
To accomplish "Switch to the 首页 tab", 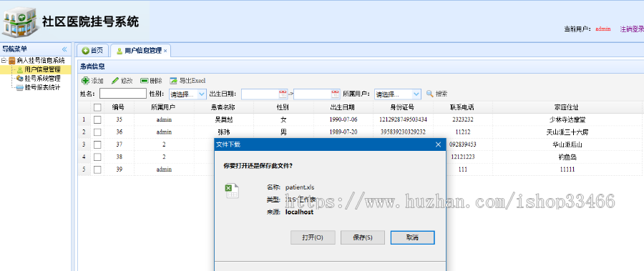I will pyautogui.click(x=92, y=51).
